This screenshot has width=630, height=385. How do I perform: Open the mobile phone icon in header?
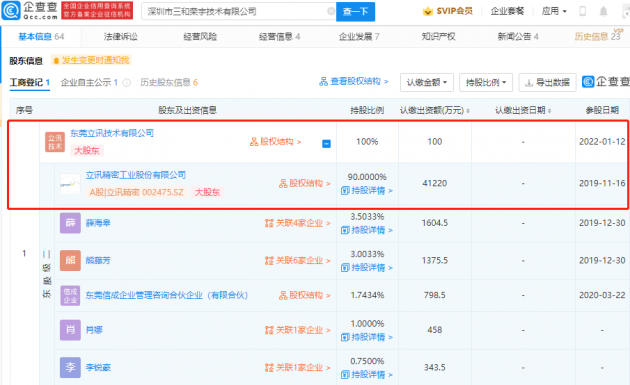click(x=582, y=11)
